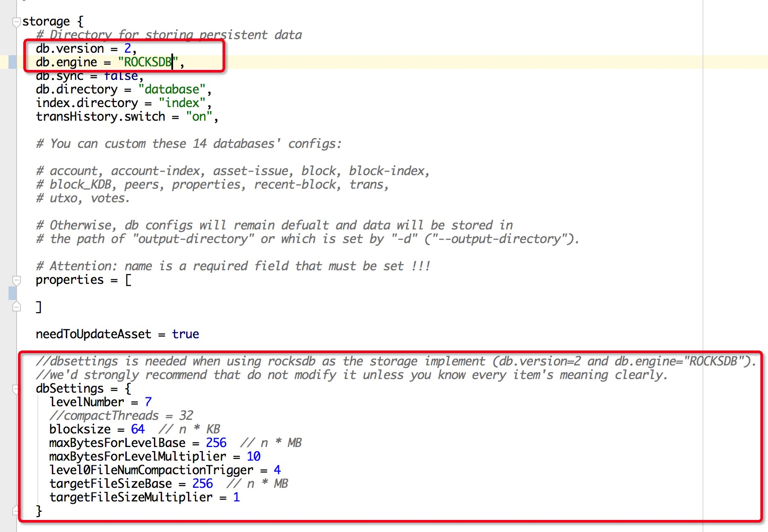This screenshot has height=532, width=768.
Task: Click the blue change marker beside db.engine line
Action: click(x=13, y=62)
